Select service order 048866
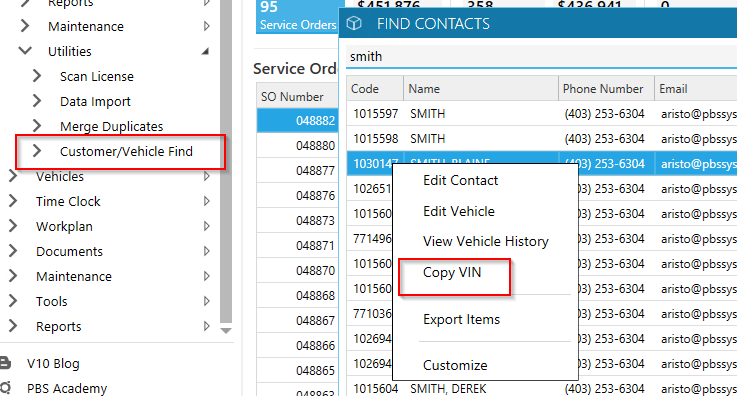The width and height of the screenshot is (737, 396). coord(298,345)
